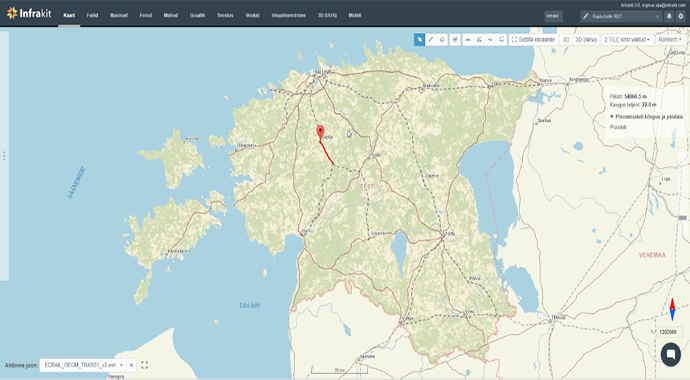Viewport: 690px width, 380px height.
Task: Open the TILE layers selection dropdown
Action: (627, 40)
